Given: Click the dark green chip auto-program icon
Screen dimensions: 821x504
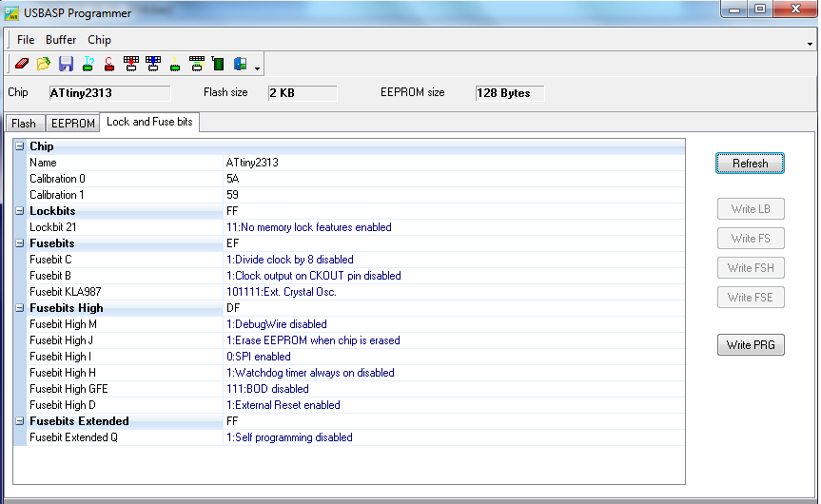Looking at the screenshot, I should tap(219, 64).
